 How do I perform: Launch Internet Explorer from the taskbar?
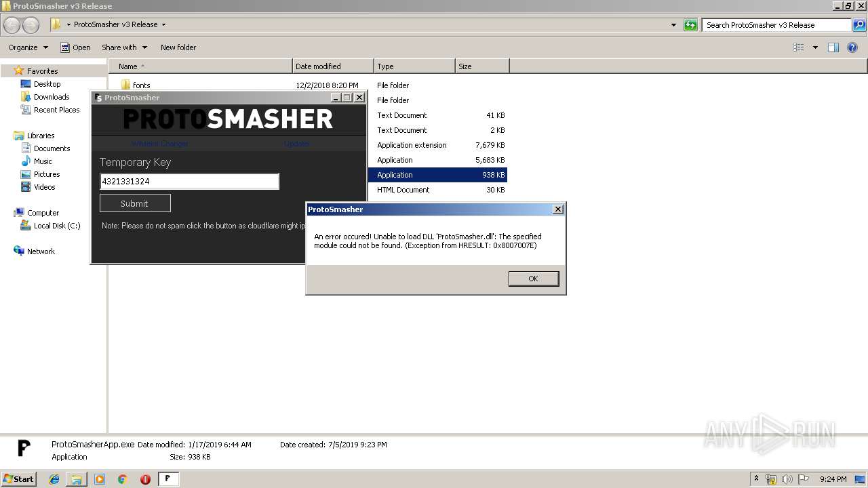point(54,479)
